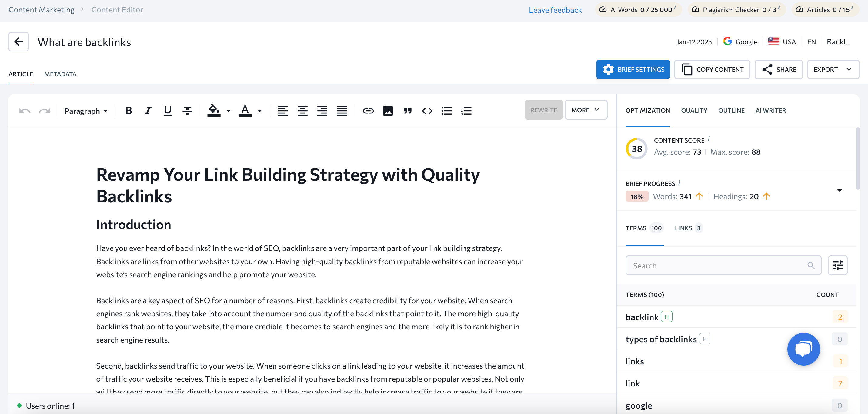Apply strikethrough formatting from the toolbar

[x=187, y=110]
